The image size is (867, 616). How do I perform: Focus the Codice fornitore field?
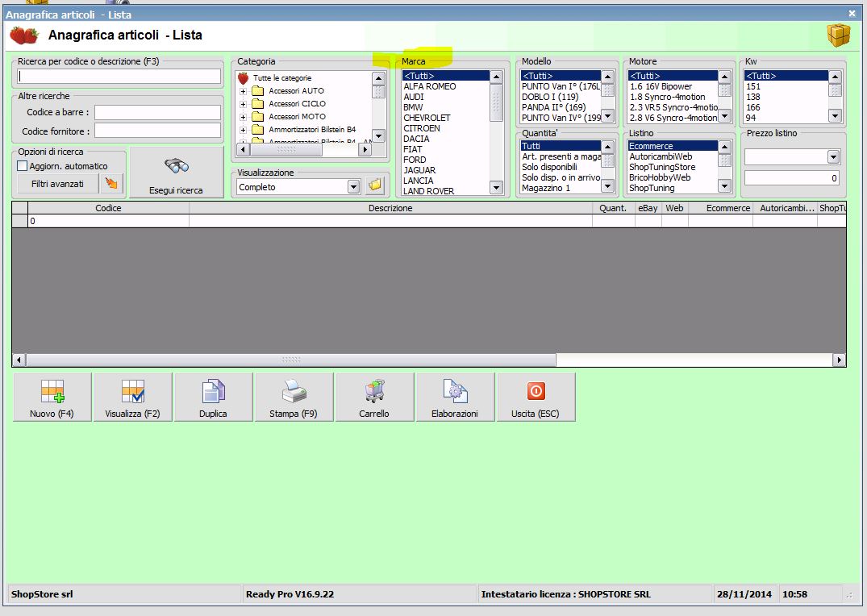157,131
